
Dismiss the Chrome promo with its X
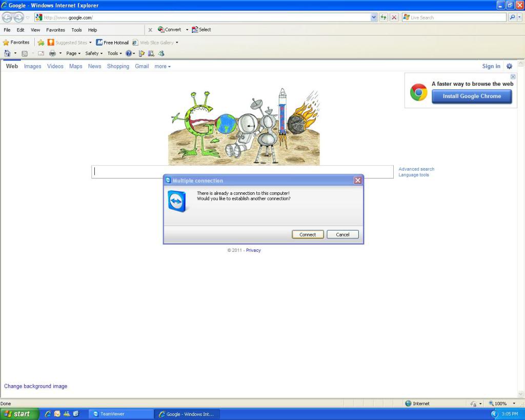pos(513,77)
